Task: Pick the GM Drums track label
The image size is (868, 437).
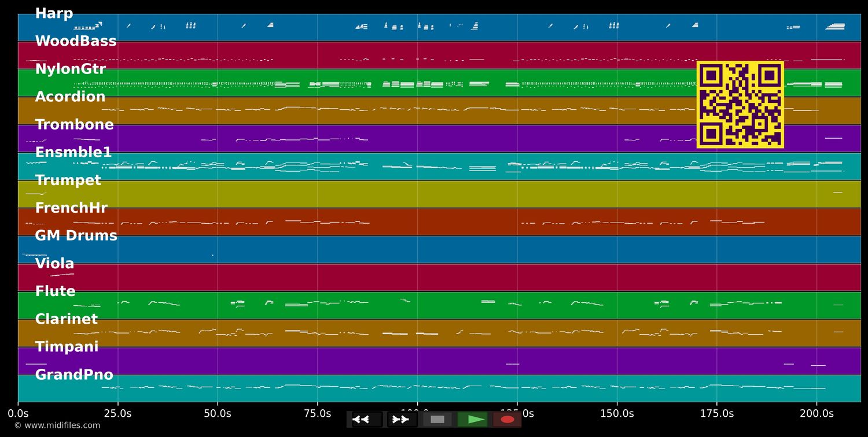Action: pos(76,235)
